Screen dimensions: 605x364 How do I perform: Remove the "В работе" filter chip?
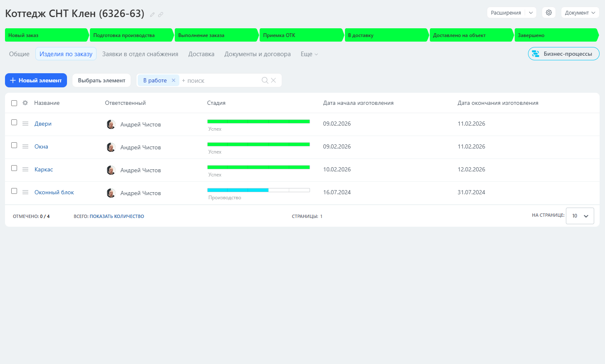pos(174,80)
